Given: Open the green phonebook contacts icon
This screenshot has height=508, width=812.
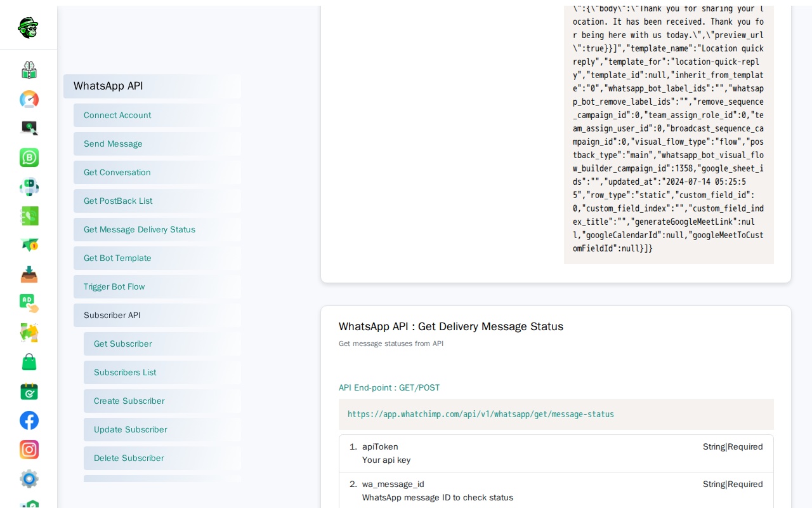Looking at the screenshot, I should (x=29, y=216).
